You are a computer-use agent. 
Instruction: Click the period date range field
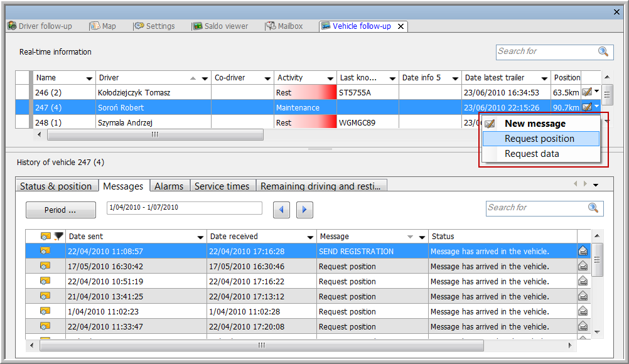click(x=184, y=208)
